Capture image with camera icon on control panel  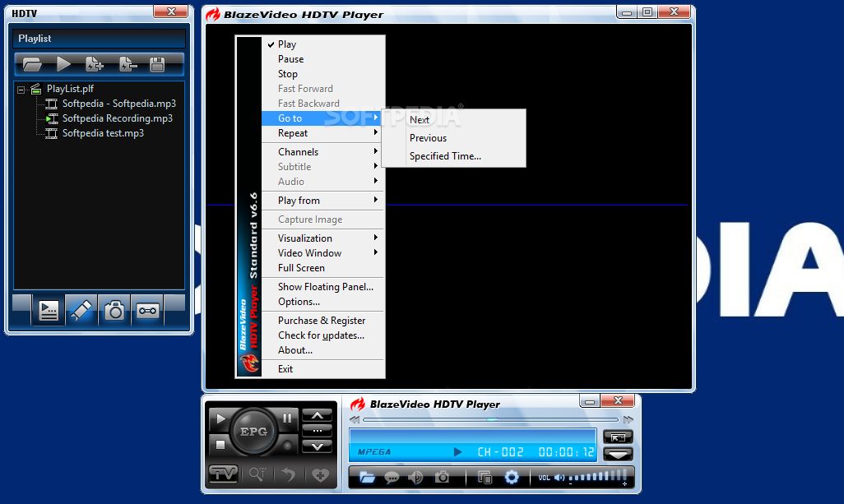442,477
